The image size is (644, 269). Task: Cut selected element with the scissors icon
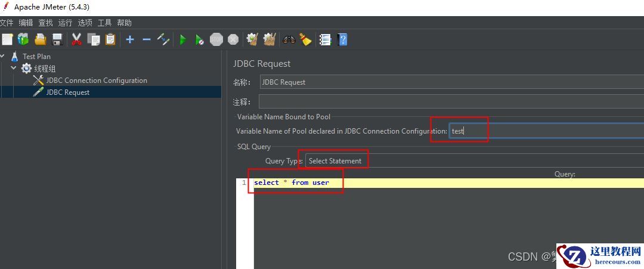coord(76,39)
